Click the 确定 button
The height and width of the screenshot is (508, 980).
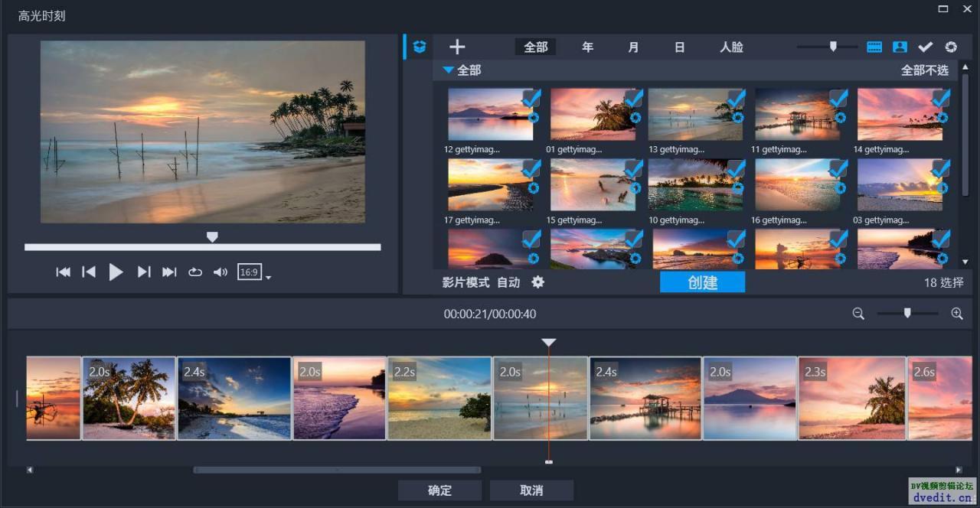[x=439, y=490]
